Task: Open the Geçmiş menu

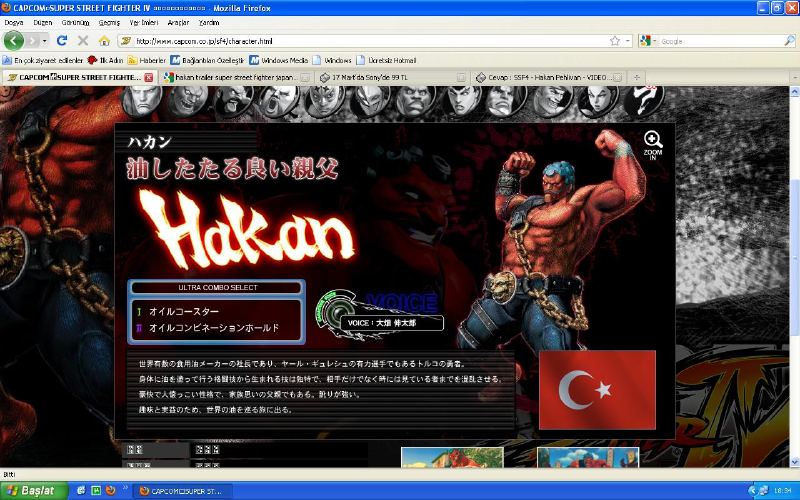Action: click(x=109, y=22)
